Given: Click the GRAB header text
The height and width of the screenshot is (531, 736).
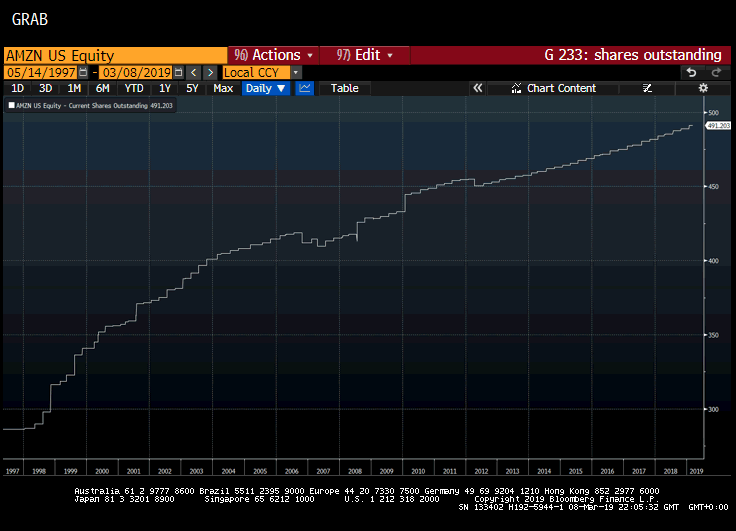Looking at the screenshot, I should pyautogui.click(x=30, y=19).
